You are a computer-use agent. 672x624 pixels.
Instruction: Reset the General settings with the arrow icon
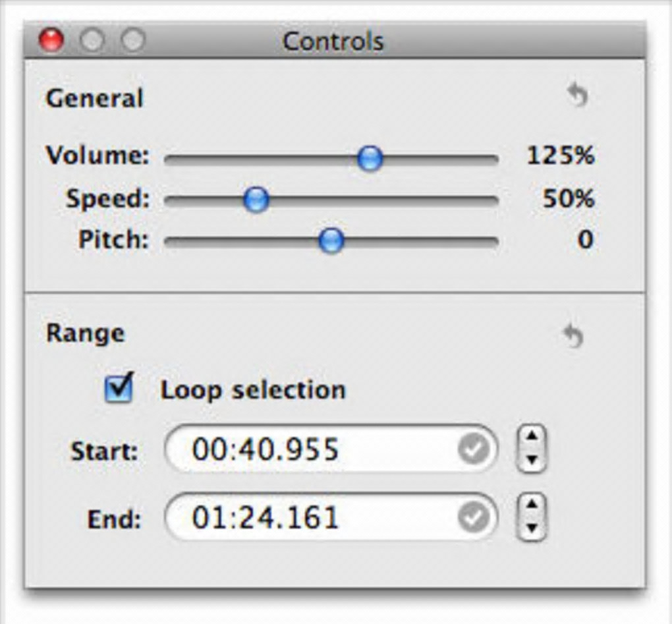click(578, 97)
